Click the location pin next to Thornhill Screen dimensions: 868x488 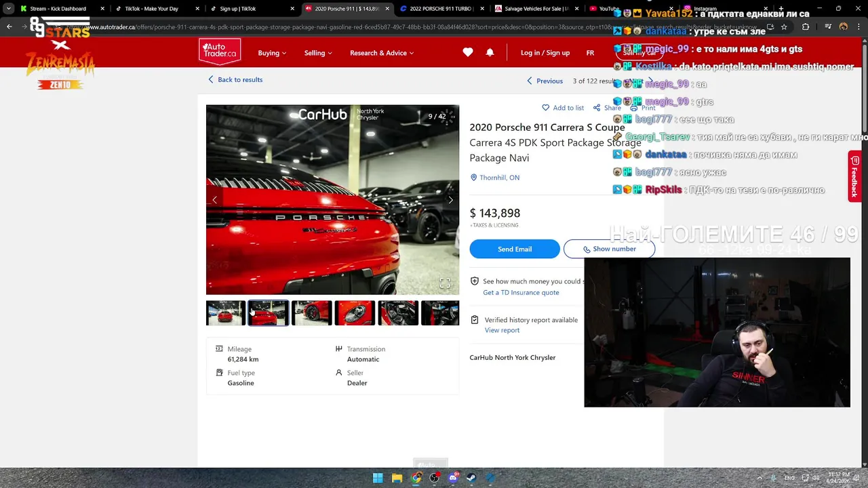tap(474, 178)
